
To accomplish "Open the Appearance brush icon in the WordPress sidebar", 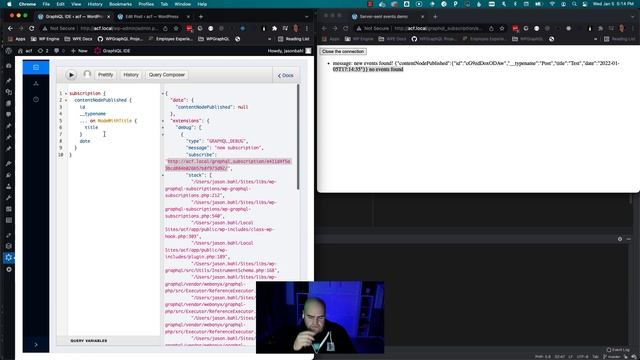I will coord(9,163).
